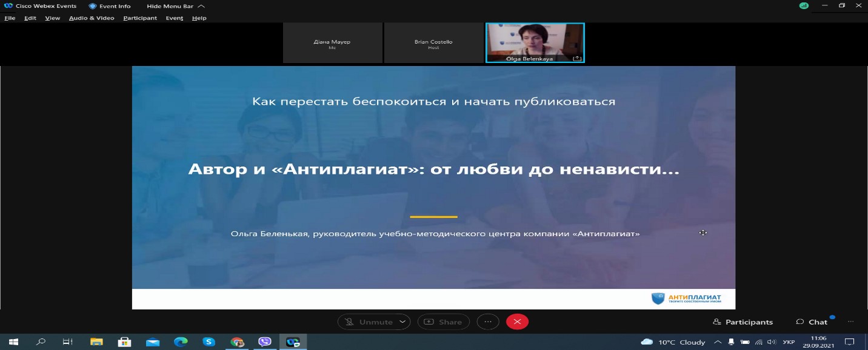Open the File menu

coord(10,18)
